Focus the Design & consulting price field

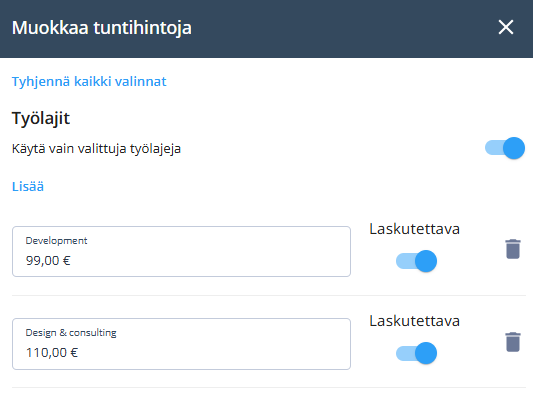181,344
